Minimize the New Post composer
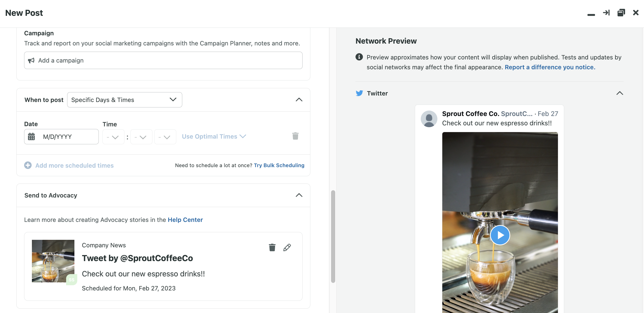Screen dimensions: 644x313 (591, 15)
